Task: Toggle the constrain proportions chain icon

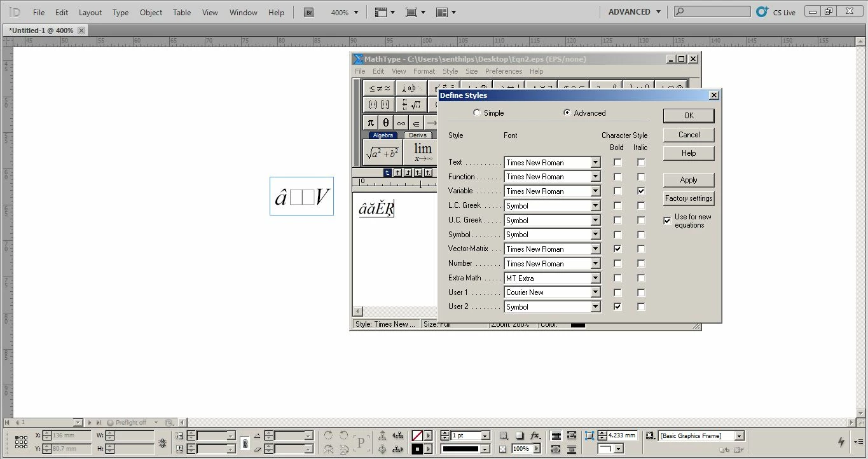Action: (245, 443)
